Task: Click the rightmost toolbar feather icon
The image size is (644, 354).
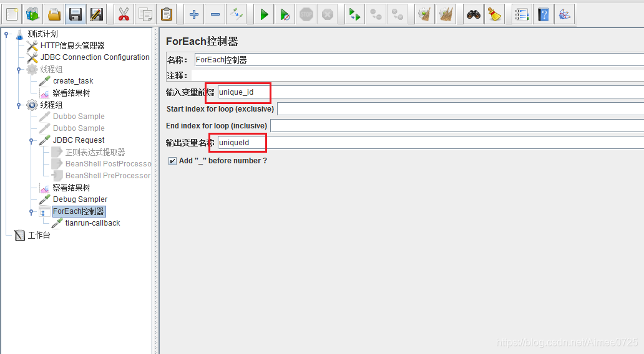Action: pyautogui.click(x=564, y=14)
